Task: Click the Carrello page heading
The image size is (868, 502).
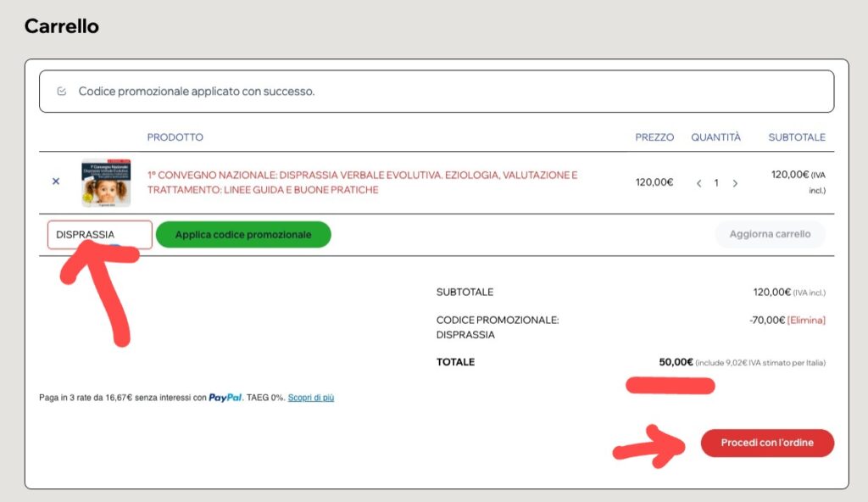Action: click(x=61, y=26)
